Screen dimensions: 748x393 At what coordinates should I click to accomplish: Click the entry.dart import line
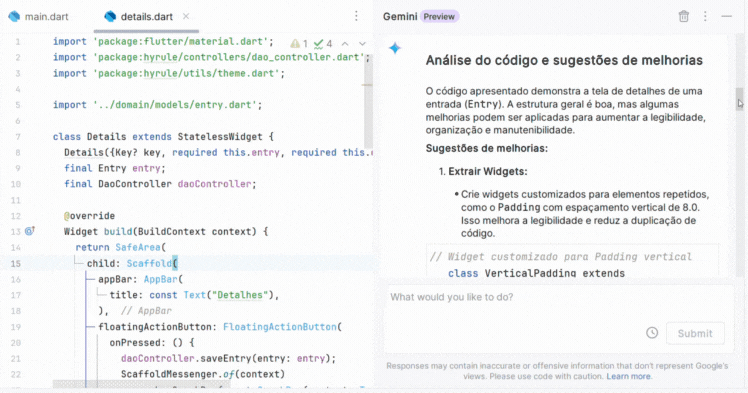(x=157, y=104)
